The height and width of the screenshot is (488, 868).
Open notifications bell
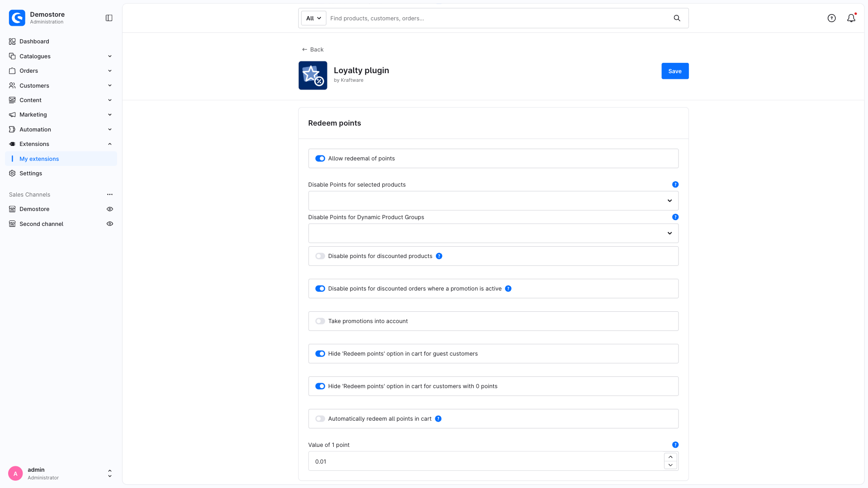851,18
